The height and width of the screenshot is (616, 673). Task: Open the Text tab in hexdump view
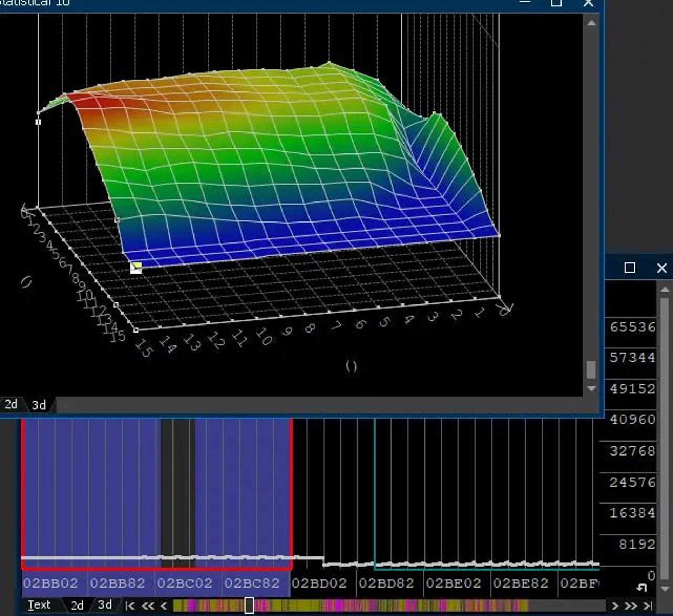39,605
